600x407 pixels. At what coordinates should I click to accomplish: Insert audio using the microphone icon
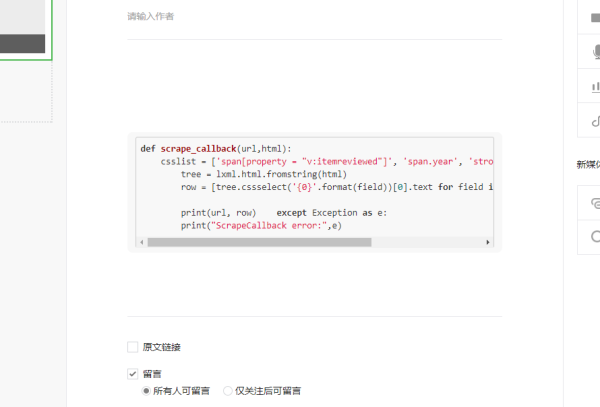pos(595,52)
